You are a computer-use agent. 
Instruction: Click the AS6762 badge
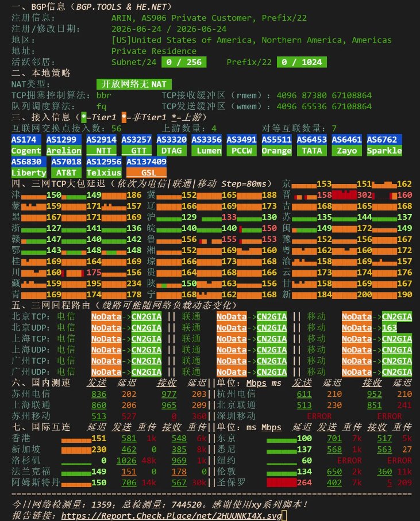pos(384,140)
